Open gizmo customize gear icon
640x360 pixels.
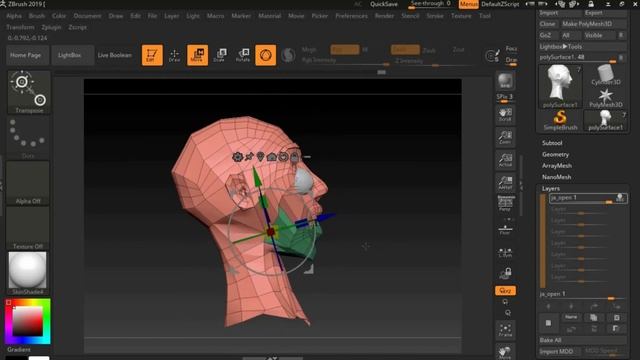237,157
